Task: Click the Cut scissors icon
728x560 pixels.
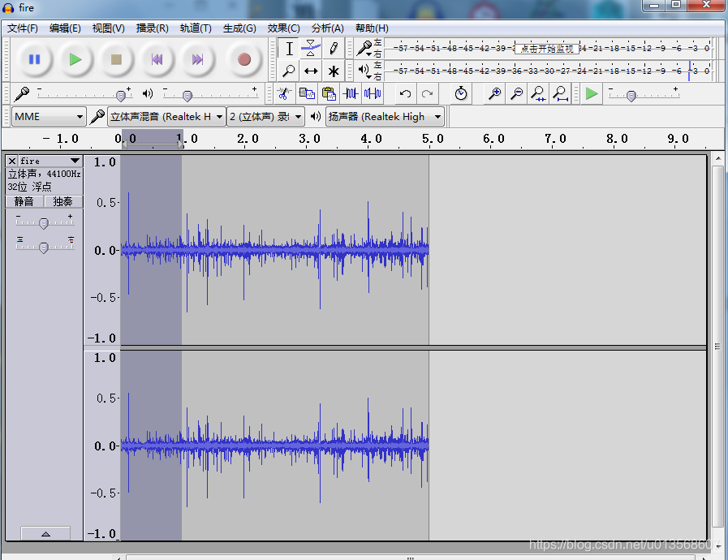Action: [x=284, y=94]
